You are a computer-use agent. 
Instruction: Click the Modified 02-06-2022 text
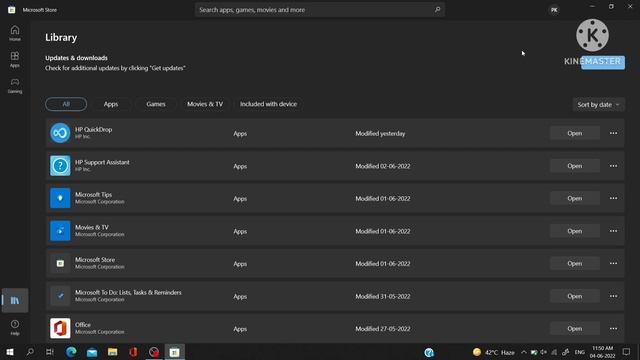tap(382, 166)
